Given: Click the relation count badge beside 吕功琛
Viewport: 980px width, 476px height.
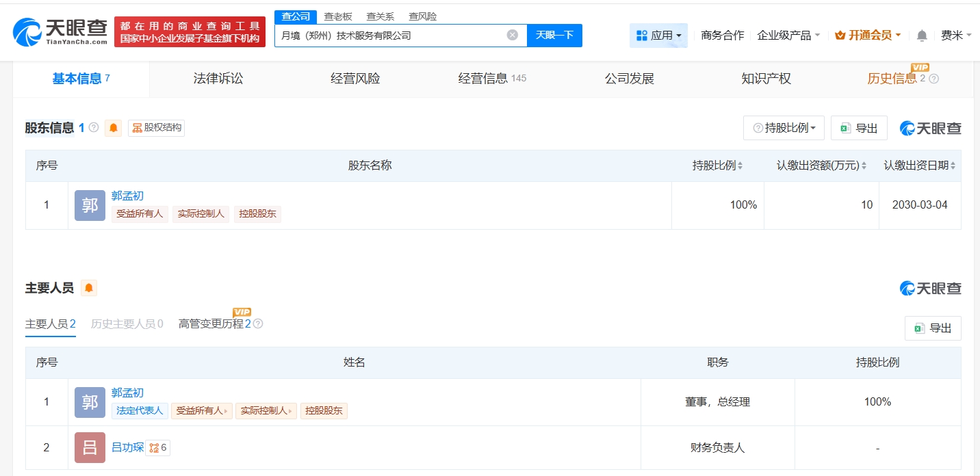Looking at the screenshot, I should coord(158,448).
